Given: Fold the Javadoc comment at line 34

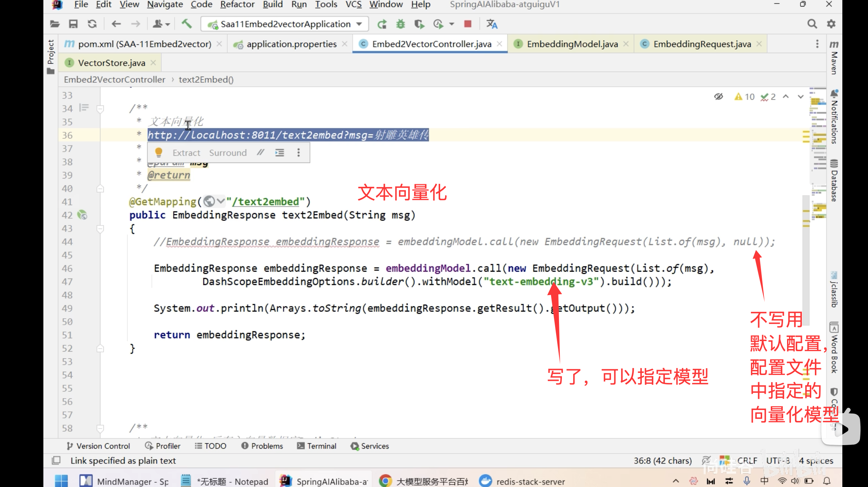Looking at the screenshot, I should point(100,108).
